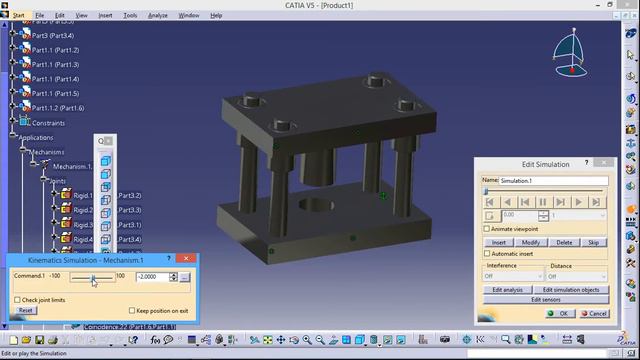Click the Select arrow tool in right toolbar
This screenshot has height=360, width=640.
click(631, 55)
